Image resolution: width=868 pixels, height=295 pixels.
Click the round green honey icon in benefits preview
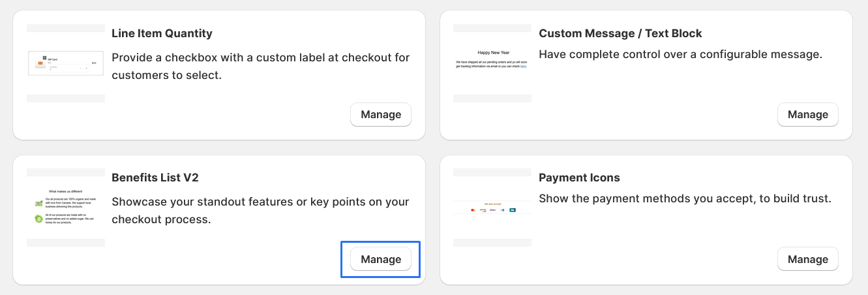click(x=38, y=219)
